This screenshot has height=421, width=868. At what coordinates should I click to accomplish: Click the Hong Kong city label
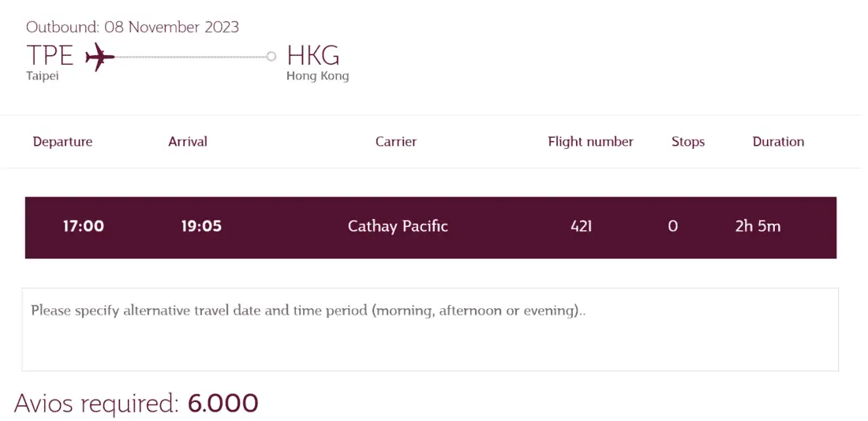pos(317,76)
